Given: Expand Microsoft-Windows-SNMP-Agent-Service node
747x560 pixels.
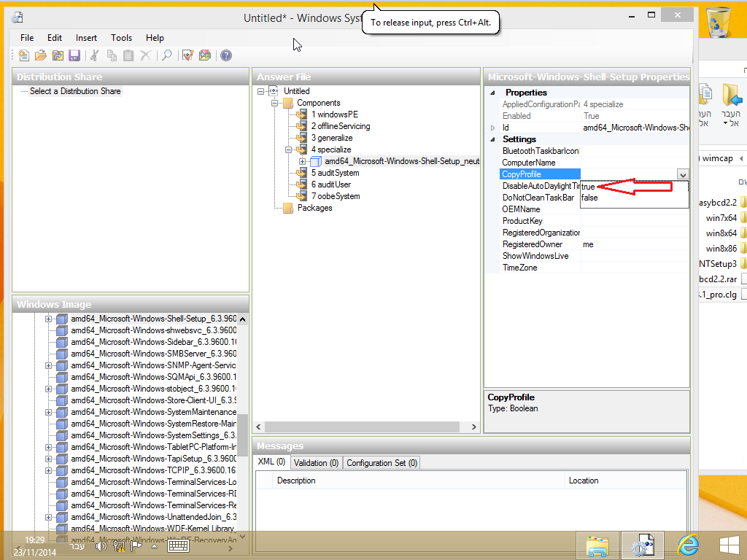Looking at the screenshot, I should point(49,366).
